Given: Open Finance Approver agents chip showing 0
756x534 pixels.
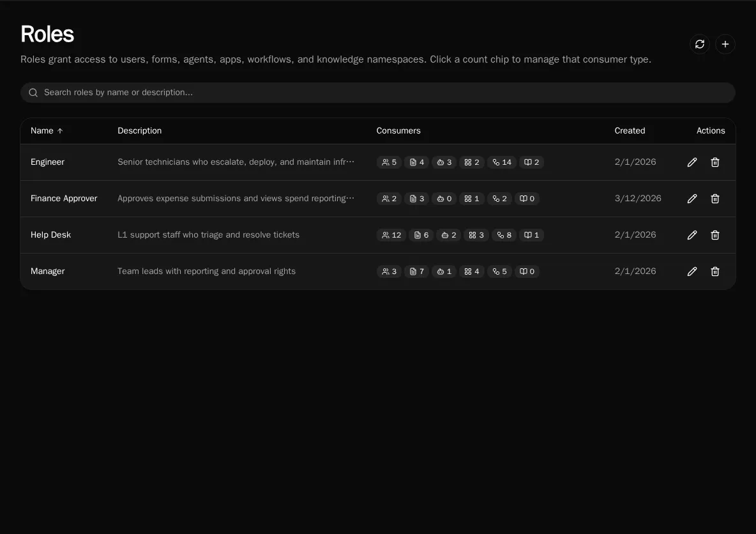Looking at the screenshot, I should click(x=444, y=199).
